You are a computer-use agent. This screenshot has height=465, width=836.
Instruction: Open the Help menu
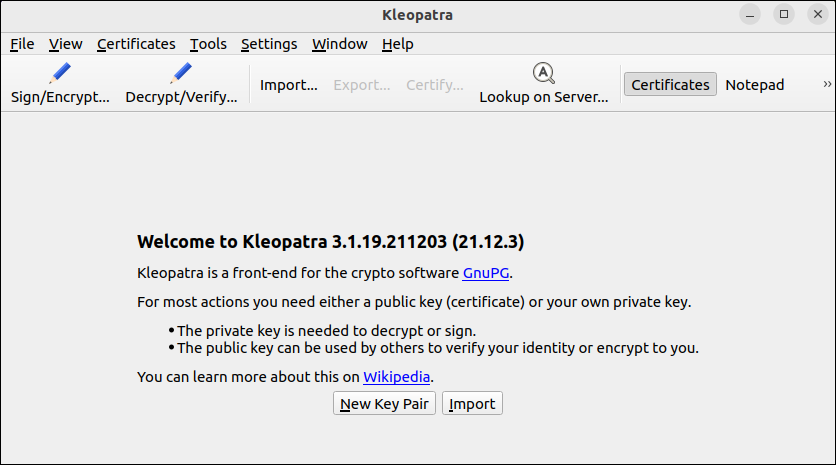pyautogui.click(x=398, y=44)
